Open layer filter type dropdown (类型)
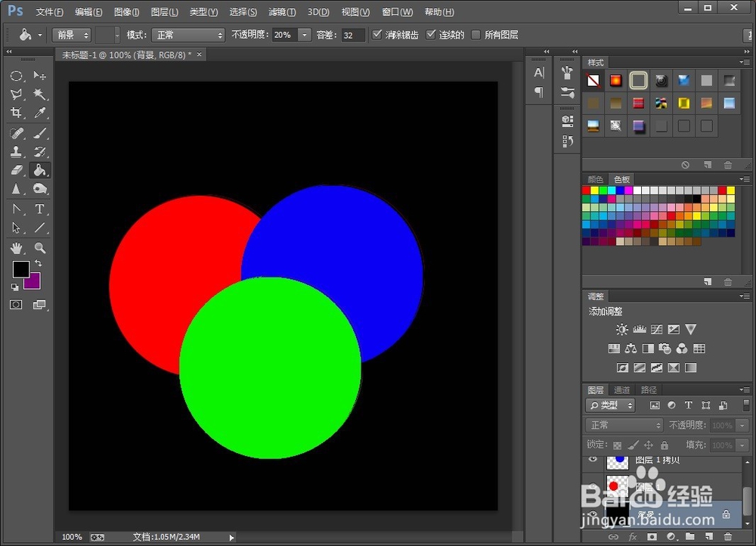The height and width of the screenshot is (546, 756). click(x=610, y=405)
